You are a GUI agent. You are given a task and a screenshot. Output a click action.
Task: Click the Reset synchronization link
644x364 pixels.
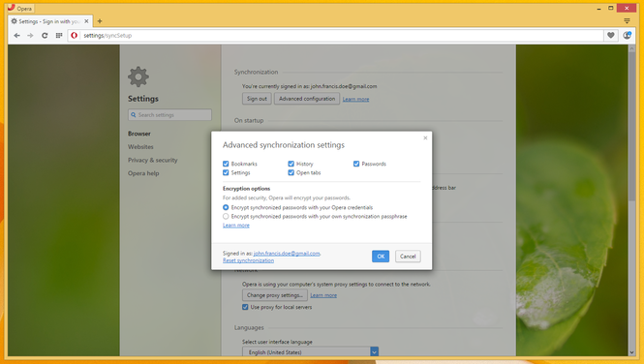click(249, 260)
